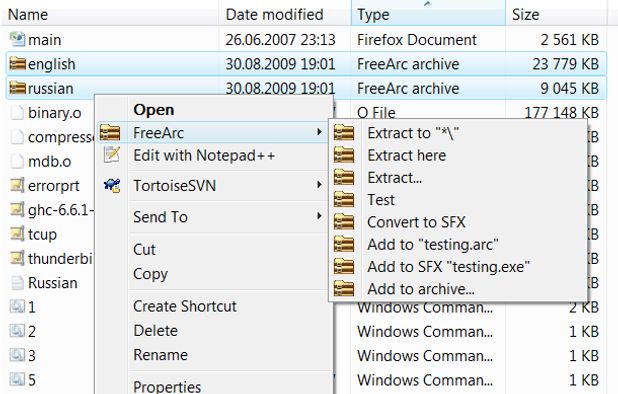Viewport: 618px width, 394px height.
Task: Select the file named russian
Action: tap(51, 88)
